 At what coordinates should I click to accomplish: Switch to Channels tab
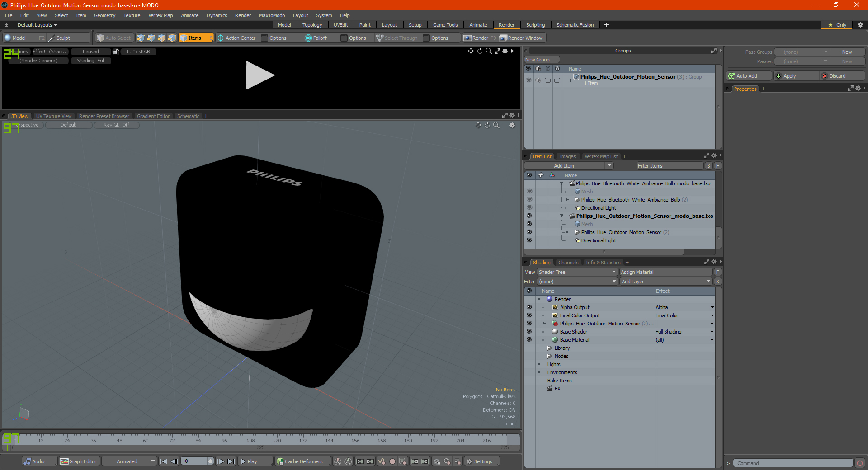(x=568, y=263)
